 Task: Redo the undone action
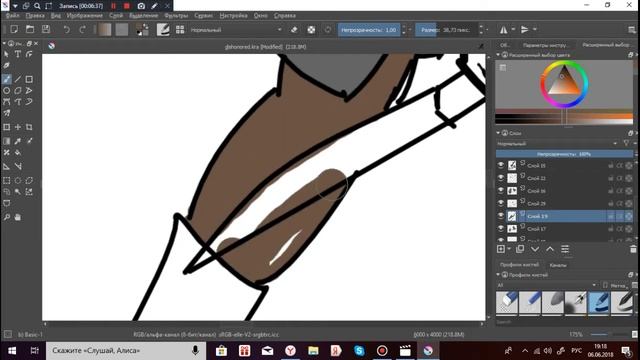point(82,29)
